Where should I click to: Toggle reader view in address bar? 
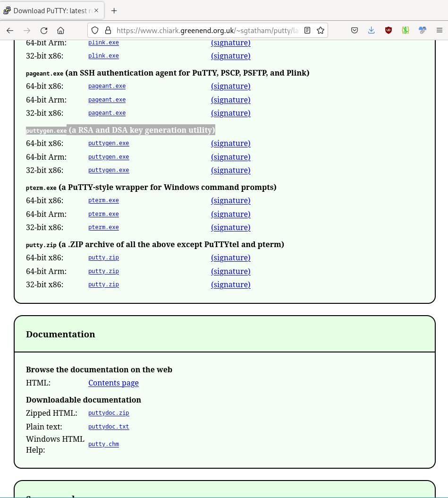(x=307, y=31)
